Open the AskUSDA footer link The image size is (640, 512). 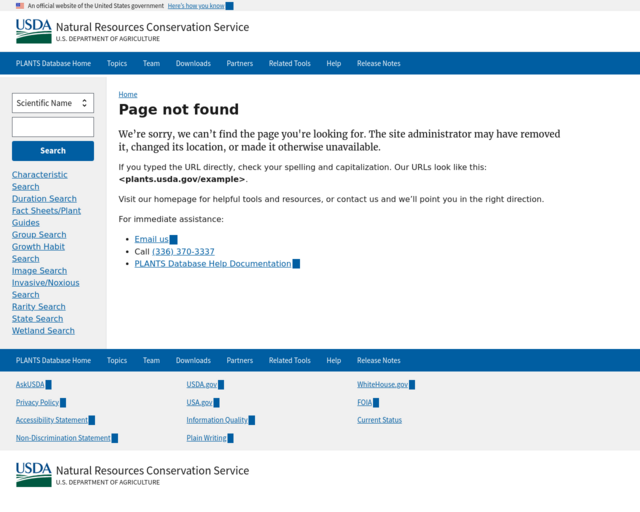tap(30, 385)
